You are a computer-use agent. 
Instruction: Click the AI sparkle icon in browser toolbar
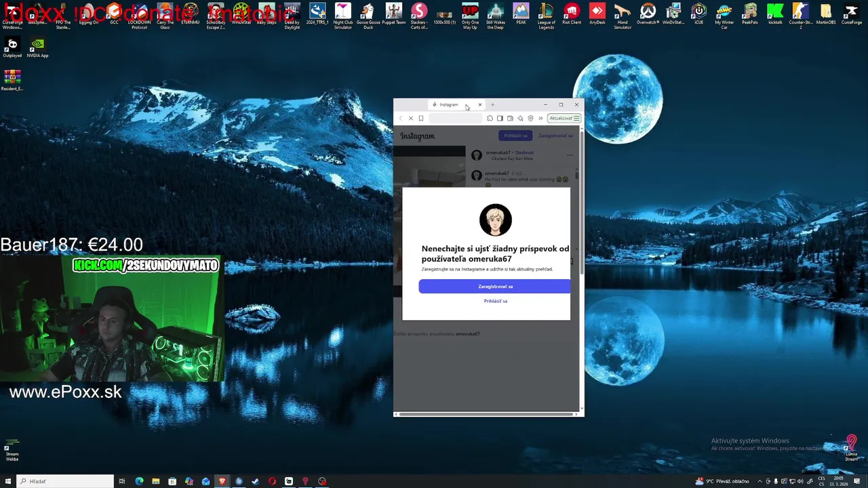(x=520, y=118)
